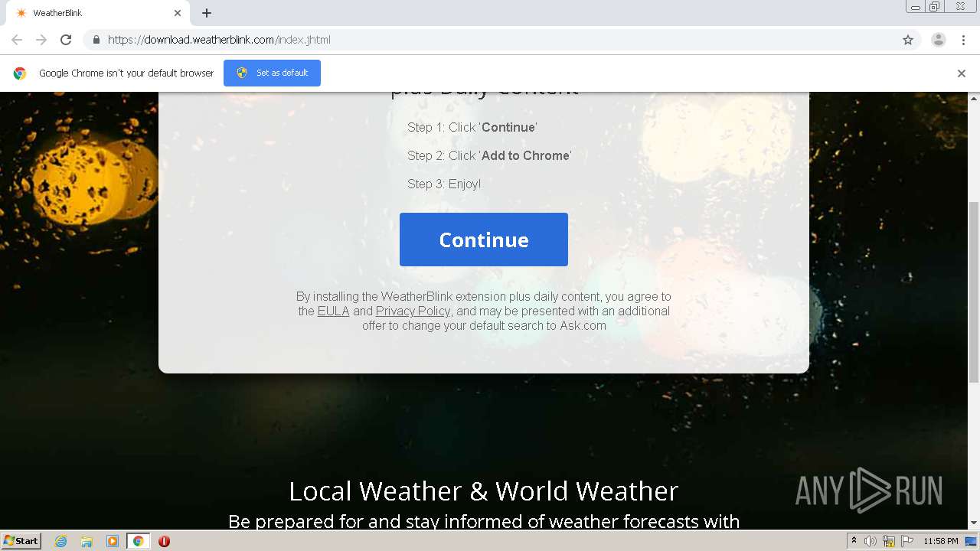The height and width of the screenshot is (551, 980).
Task: Click the Action Center flag icon
Action: coord(907,541)
